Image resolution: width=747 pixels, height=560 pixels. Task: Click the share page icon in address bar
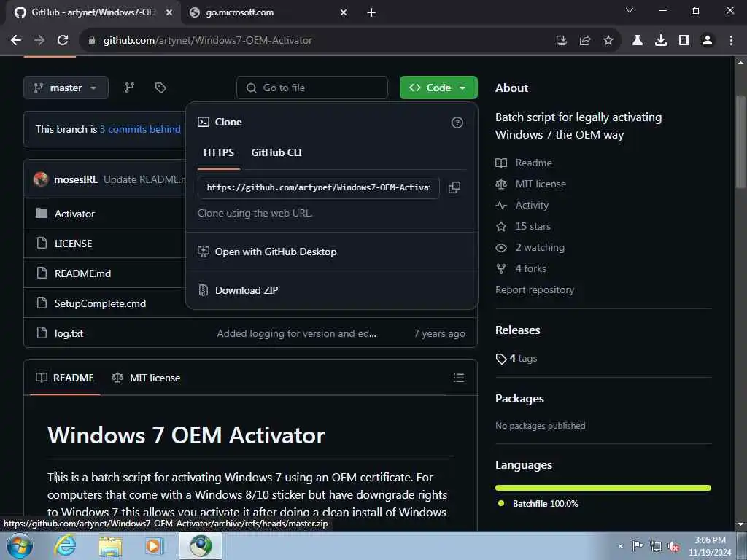click(x=585, y=41)
